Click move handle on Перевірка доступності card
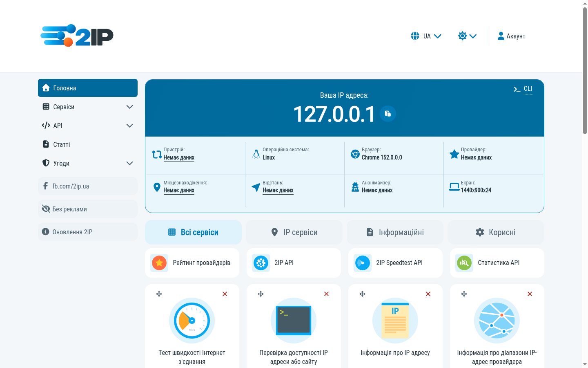 pos(261,294)
